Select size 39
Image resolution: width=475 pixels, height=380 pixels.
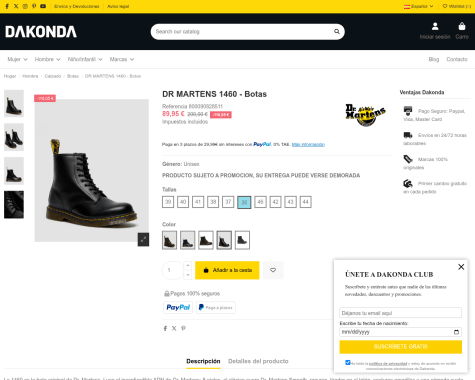coord(168,202)
